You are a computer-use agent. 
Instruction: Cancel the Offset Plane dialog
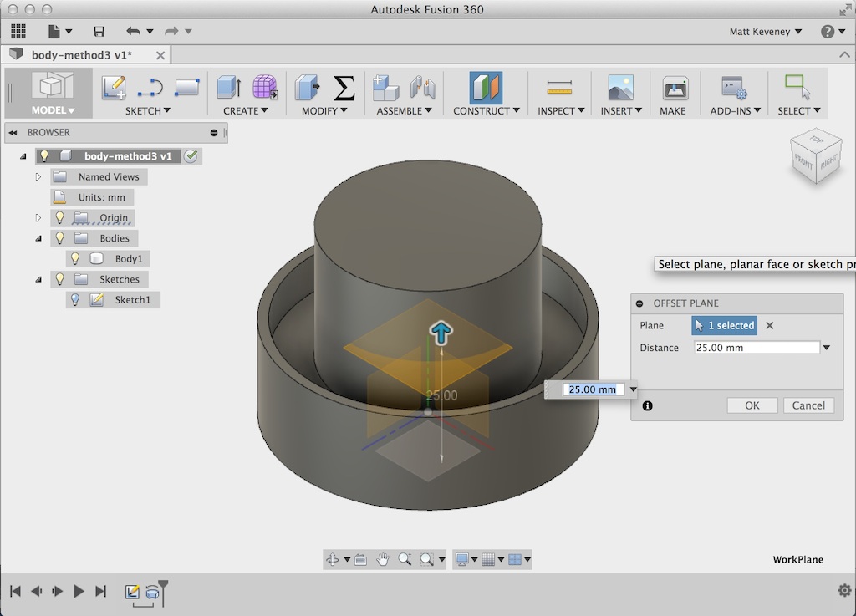pyautogui.click(x=808, y=405)
